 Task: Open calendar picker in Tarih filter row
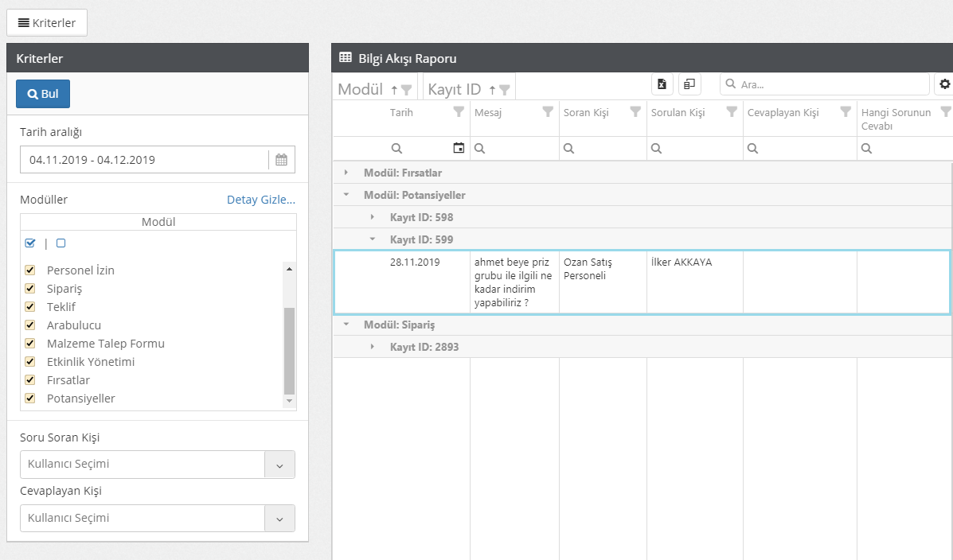click(459, 148)
